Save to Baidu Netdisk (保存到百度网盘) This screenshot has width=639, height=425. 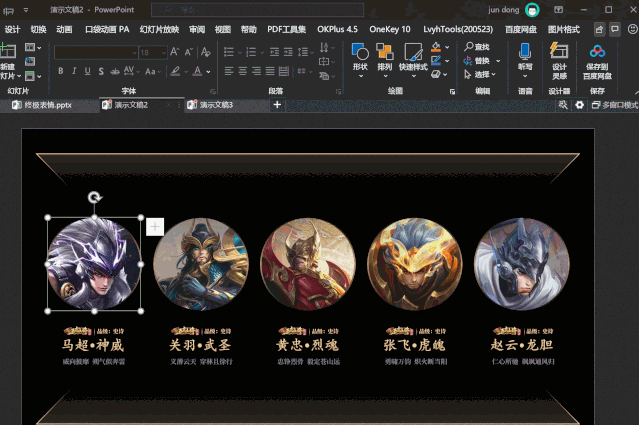coord(597,61)
